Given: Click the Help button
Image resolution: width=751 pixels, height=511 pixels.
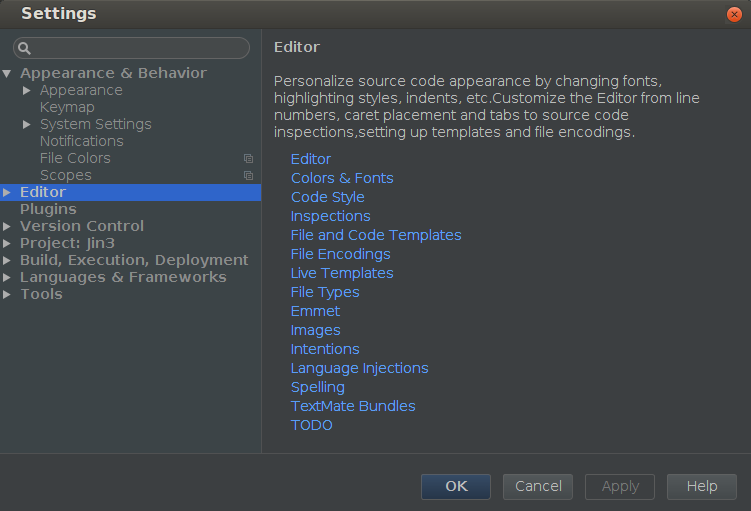Looking at the screenshot, I should click(x=702, y=487).
